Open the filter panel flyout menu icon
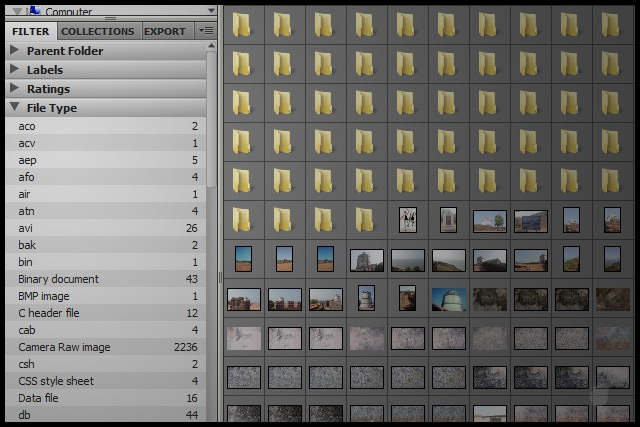640x427 pixels. pos(206,31)
